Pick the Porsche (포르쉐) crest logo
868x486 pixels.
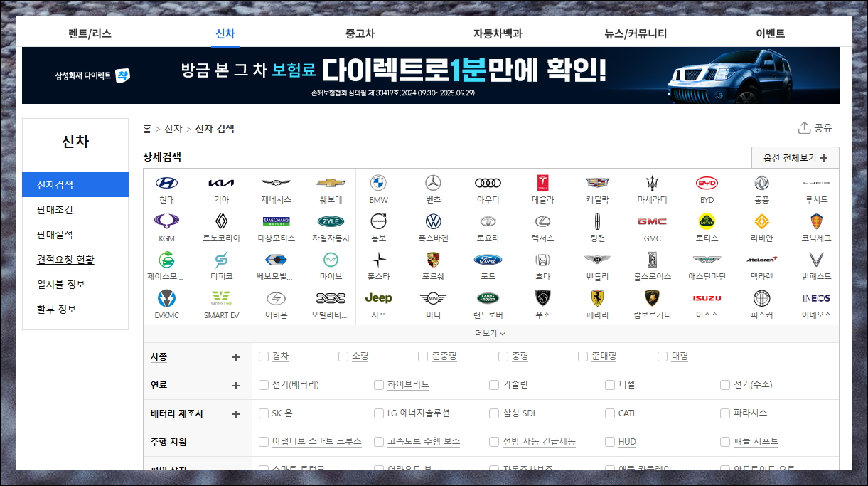point(433,259)
